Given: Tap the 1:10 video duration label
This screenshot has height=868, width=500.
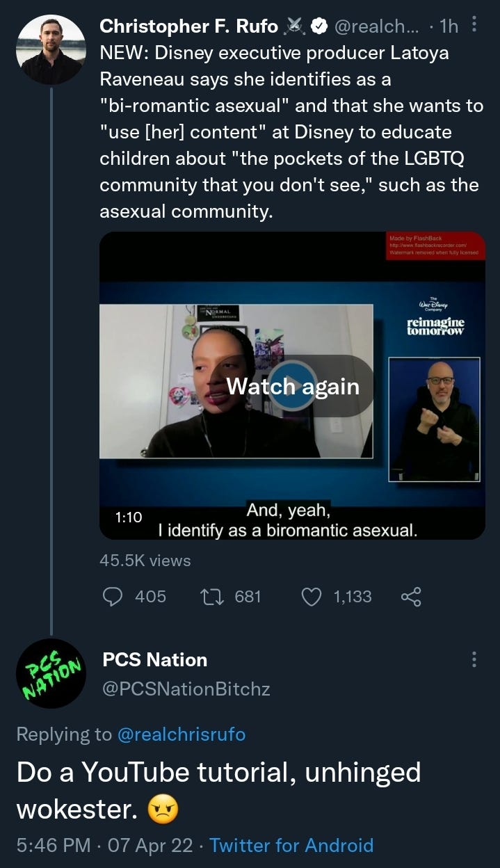Looking at the screenshot, I should click(129, 517).
